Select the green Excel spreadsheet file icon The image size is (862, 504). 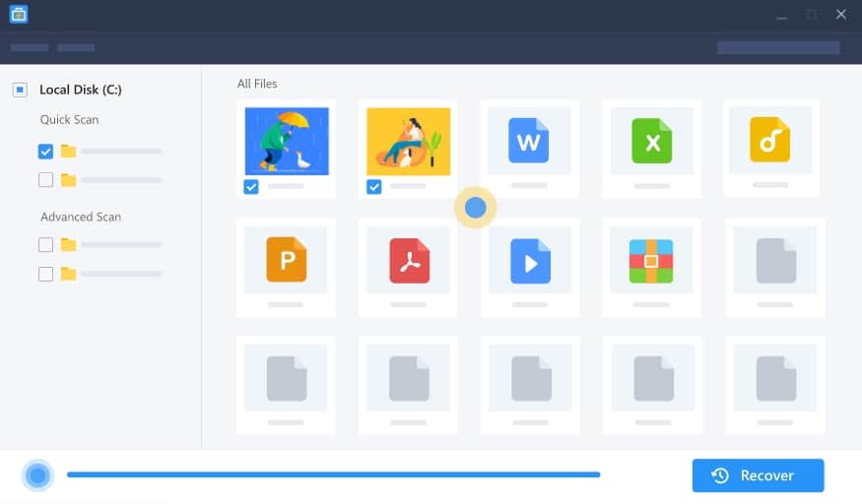[651, 141]
